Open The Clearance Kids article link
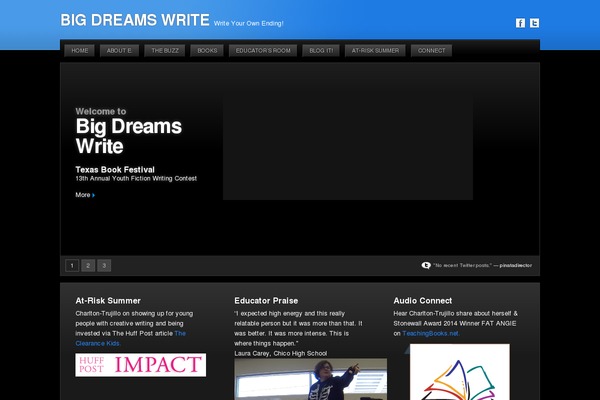600x400 pixels. (130, 338)
